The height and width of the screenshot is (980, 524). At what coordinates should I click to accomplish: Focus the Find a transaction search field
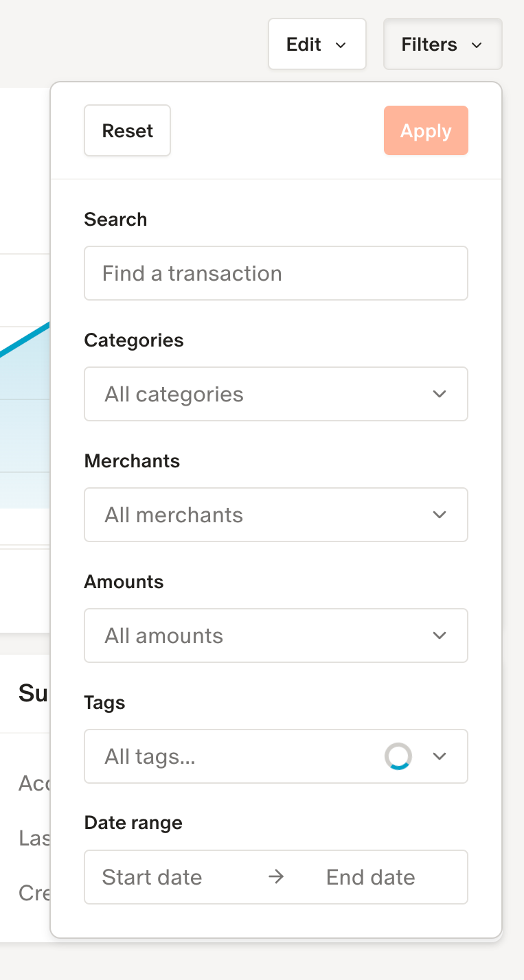275,273
